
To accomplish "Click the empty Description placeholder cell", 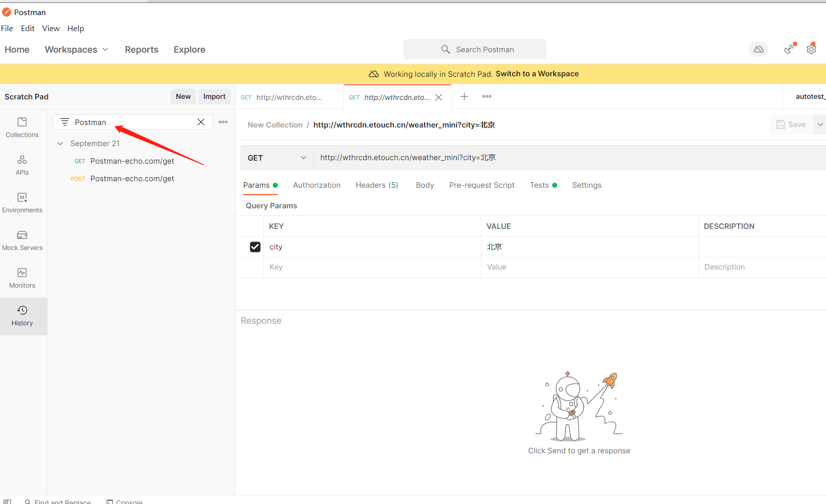I will click(x=762, y=267).
